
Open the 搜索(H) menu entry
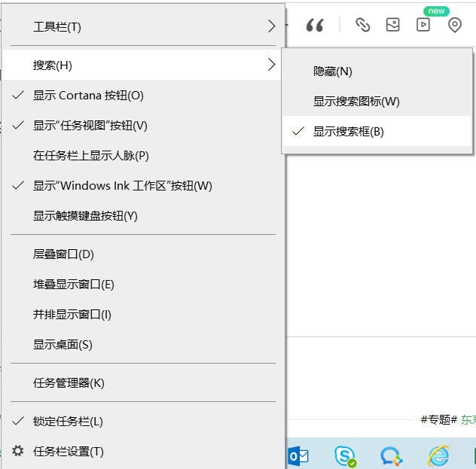(x=142, y=65)
